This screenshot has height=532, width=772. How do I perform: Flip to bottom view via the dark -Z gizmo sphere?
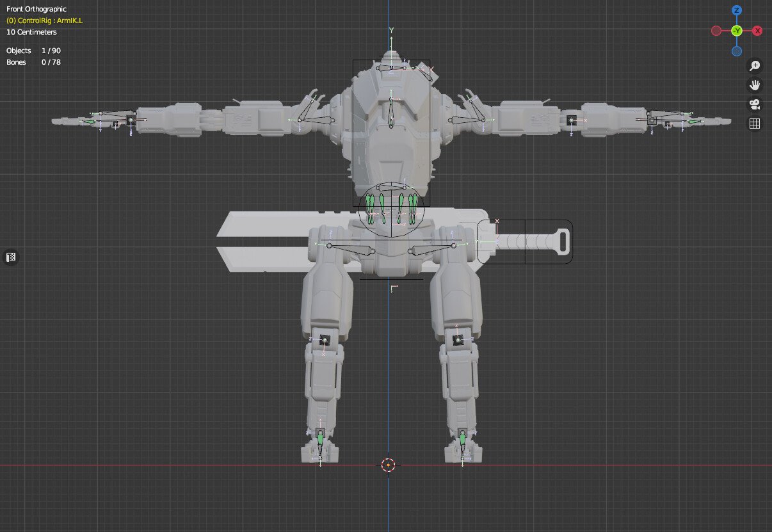[737, 51]
